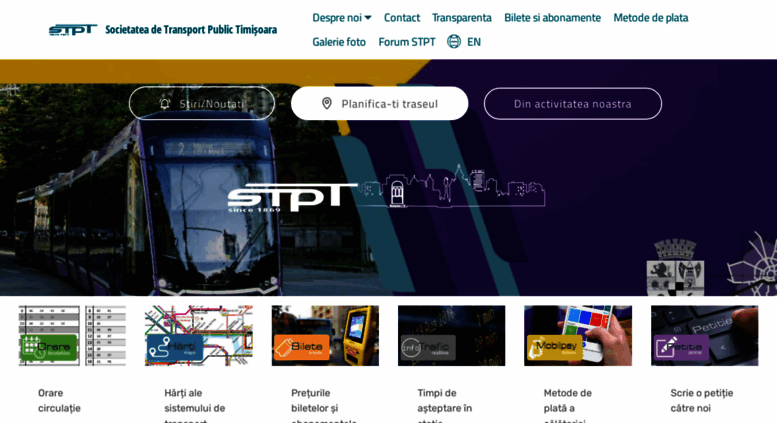Open the Prețurile biletelor text link
The width and height of the screenshot is (777, 423).
324,406
